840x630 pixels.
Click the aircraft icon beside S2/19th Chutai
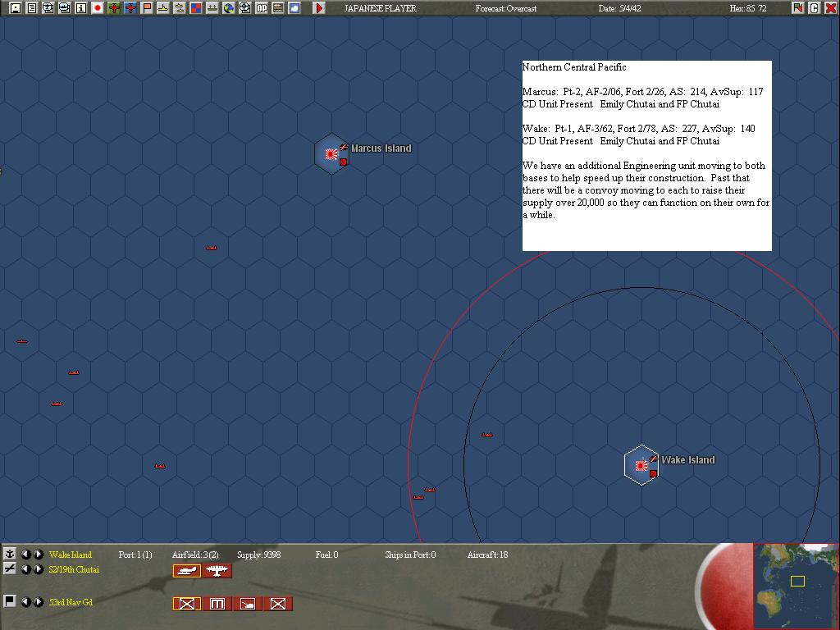(x=10, y=569)
